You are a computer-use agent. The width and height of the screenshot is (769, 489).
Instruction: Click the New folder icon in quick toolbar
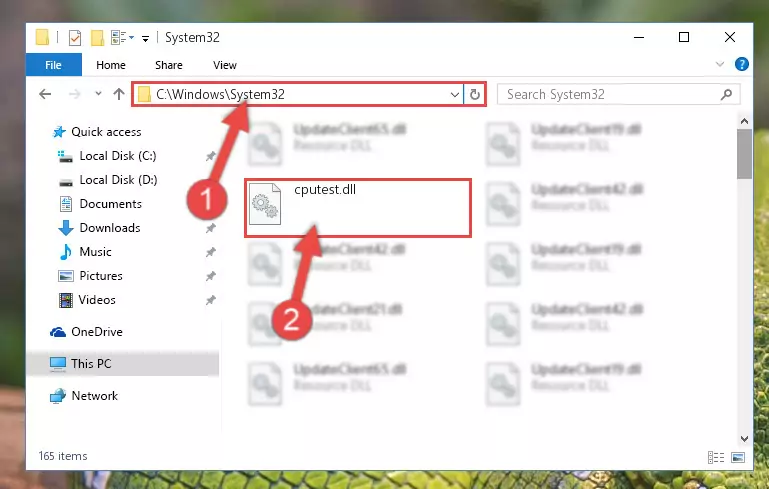point(98,38)
